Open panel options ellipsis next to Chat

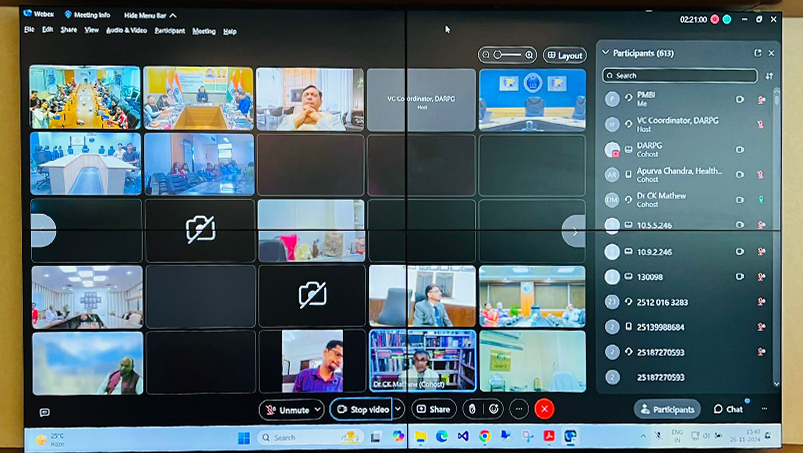coord(764,408)
